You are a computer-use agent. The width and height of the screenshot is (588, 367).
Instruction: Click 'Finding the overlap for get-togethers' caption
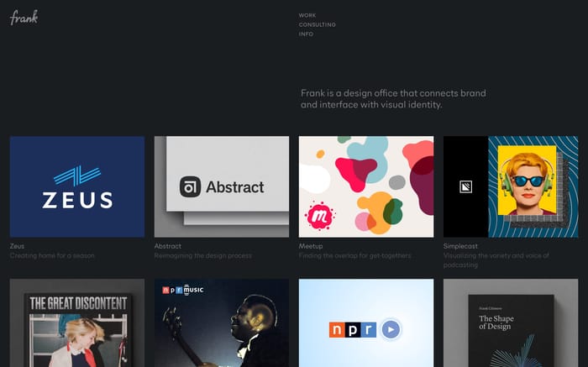[x=354, y=255]
